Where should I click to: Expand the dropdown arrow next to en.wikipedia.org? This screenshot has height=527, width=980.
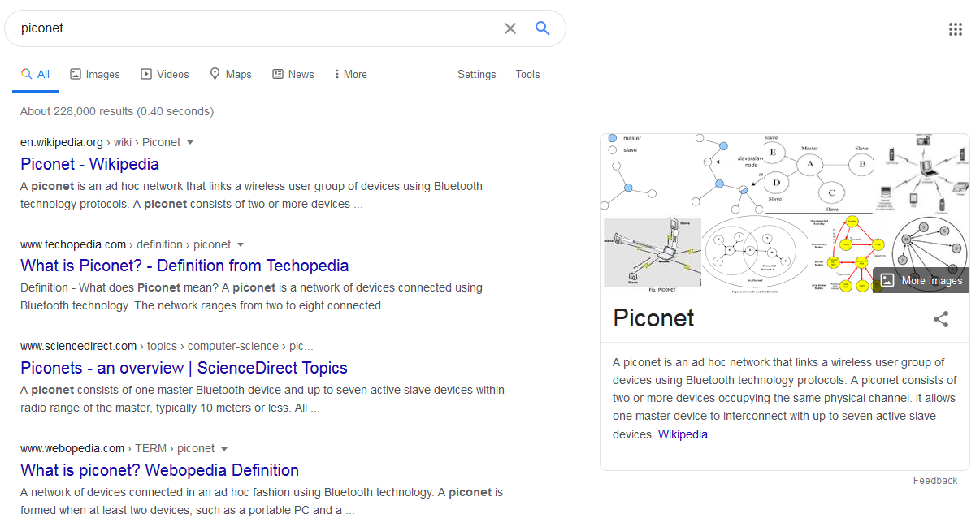pyautogui.click(x=190, y=142)
